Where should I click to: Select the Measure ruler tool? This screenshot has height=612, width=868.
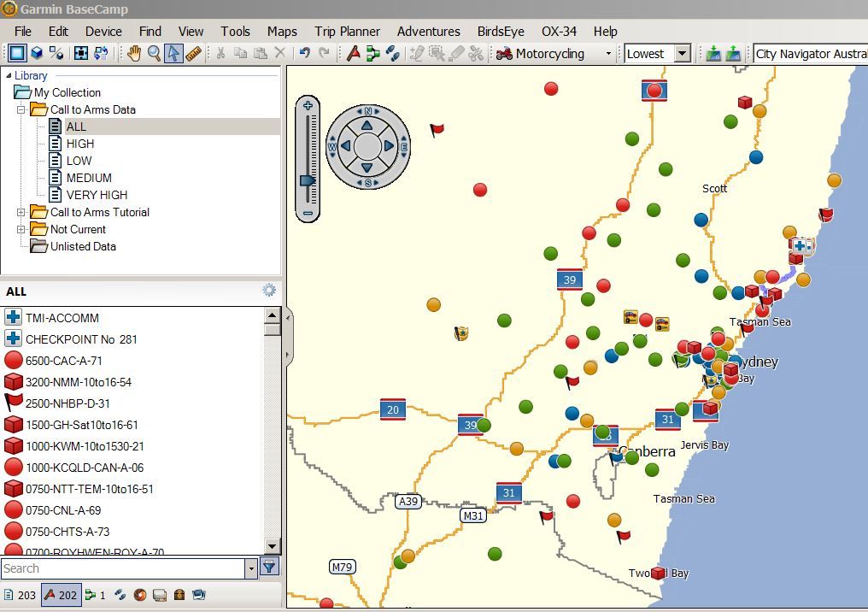click(x=193, y=53)
